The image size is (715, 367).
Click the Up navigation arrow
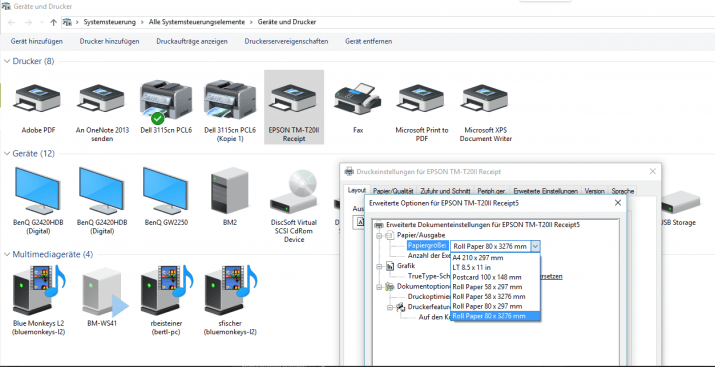click(53, 22)
